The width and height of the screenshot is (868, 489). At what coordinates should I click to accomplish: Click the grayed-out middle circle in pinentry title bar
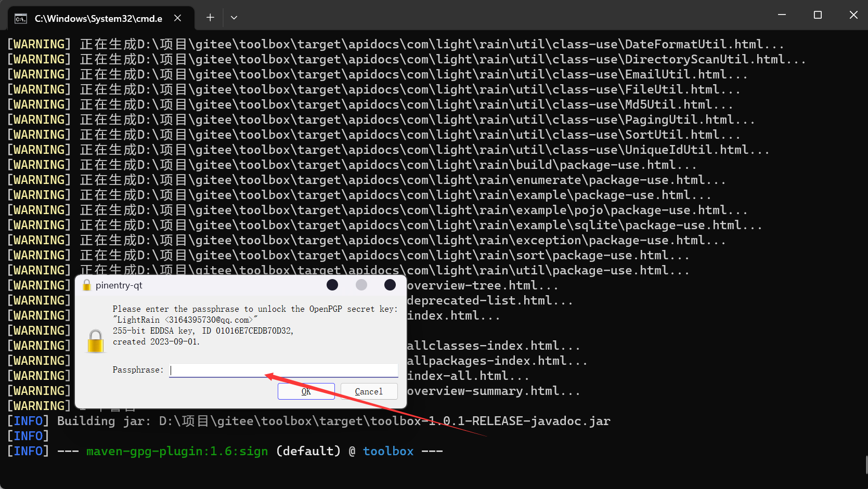pos(361,285)
